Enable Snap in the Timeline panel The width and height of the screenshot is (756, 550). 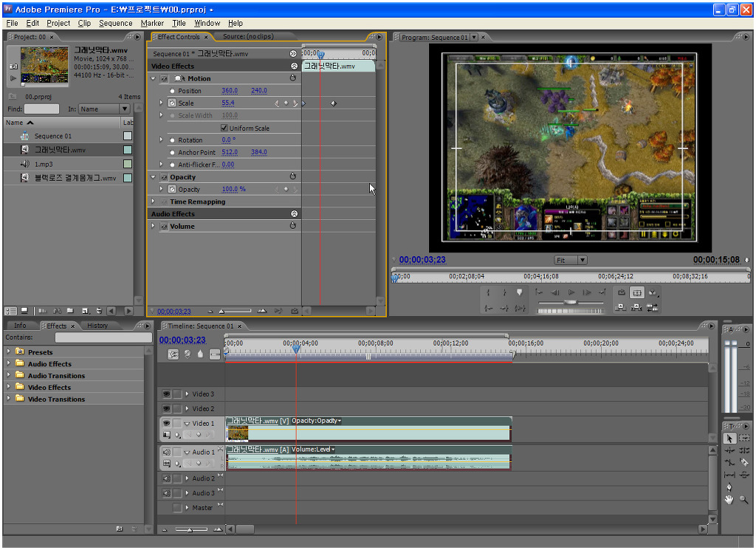(173, 354)
